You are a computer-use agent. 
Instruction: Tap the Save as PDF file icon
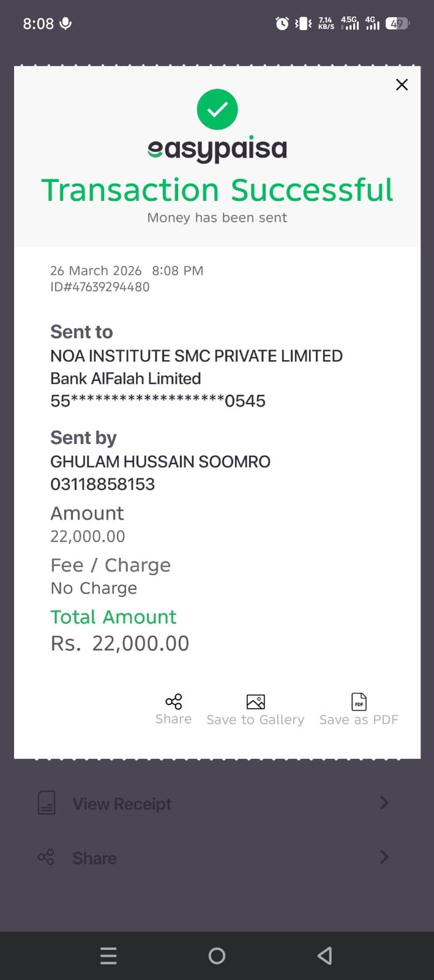pos(359,701)
